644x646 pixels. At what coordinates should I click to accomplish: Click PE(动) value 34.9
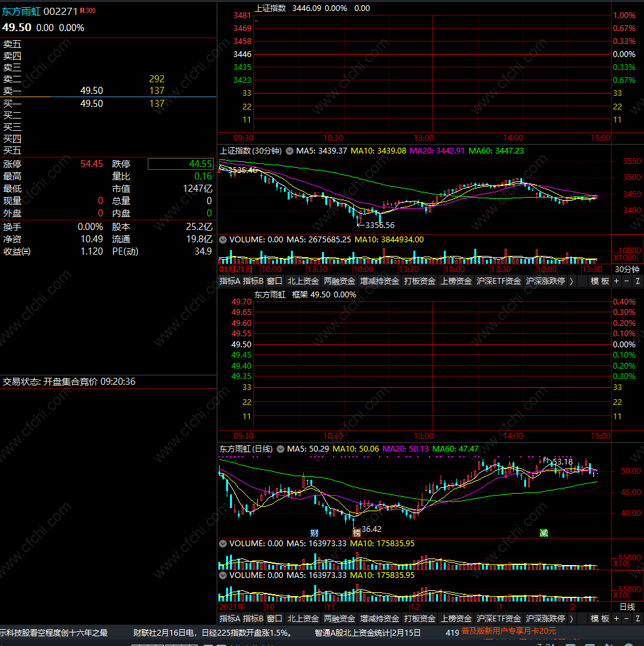pyautogui.click(x=203, y=251)
